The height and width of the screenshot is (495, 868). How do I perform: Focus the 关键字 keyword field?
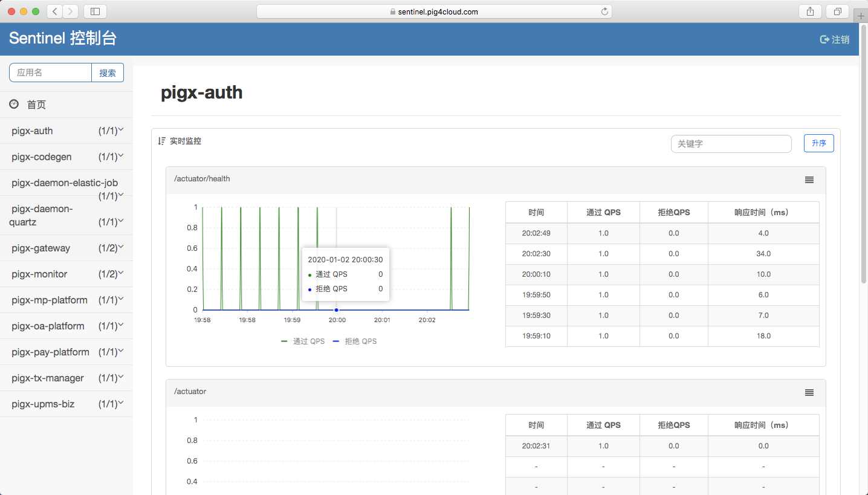[731, 144]
